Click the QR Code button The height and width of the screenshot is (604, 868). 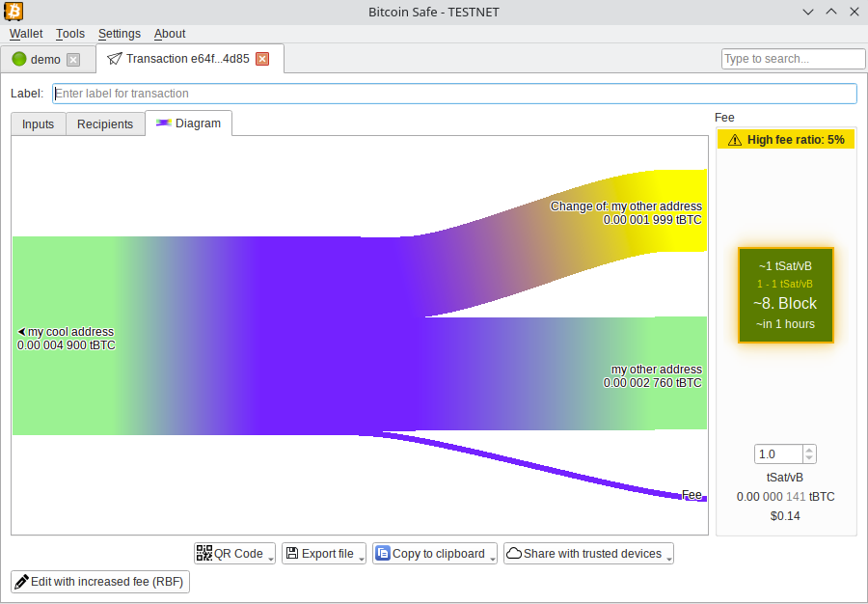point(234,553)
